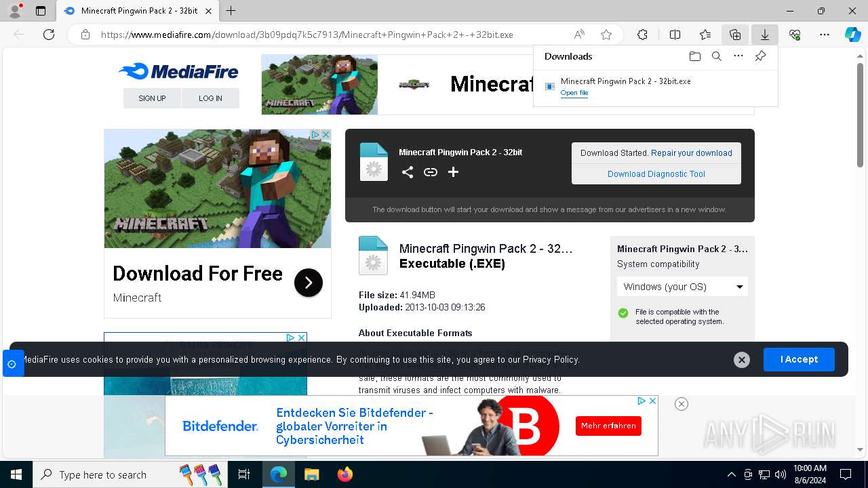Open the tab actions menu icon
This screenshot has width=868, height=488.
click(41, 11)
